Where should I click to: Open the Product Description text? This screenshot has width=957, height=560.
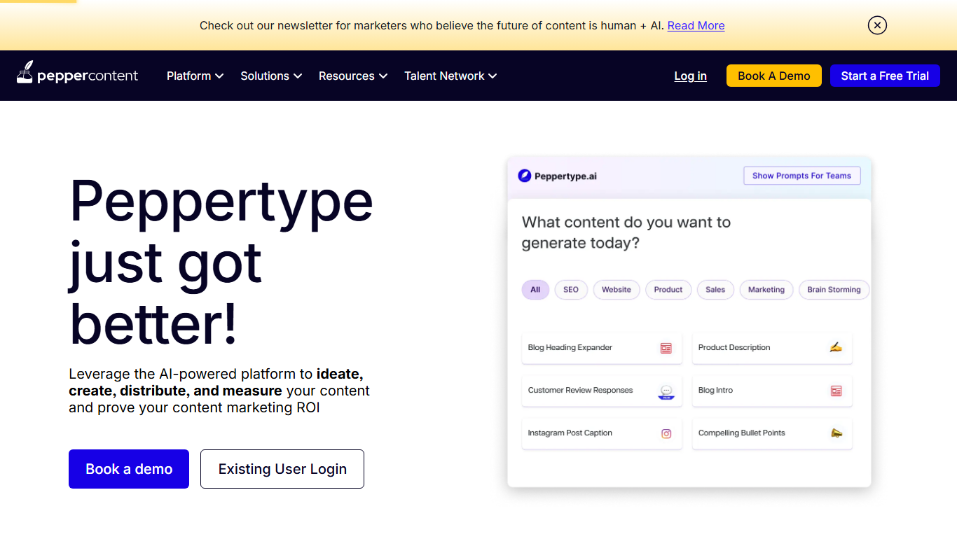(x=734, y=347)
